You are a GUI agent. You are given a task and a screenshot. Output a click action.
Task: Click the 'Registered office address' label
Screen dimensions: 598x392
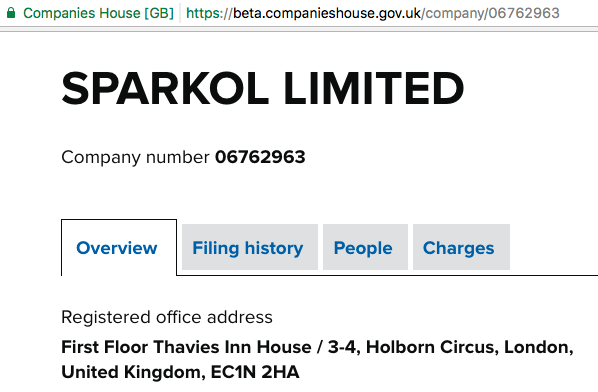(167, 317)
